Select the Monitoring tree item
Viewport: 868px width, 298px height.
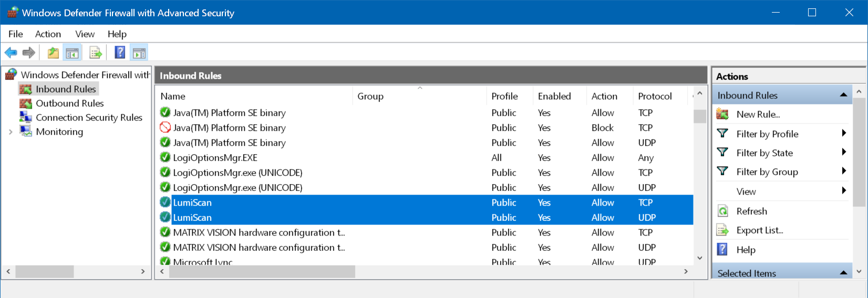coord(59,132)
